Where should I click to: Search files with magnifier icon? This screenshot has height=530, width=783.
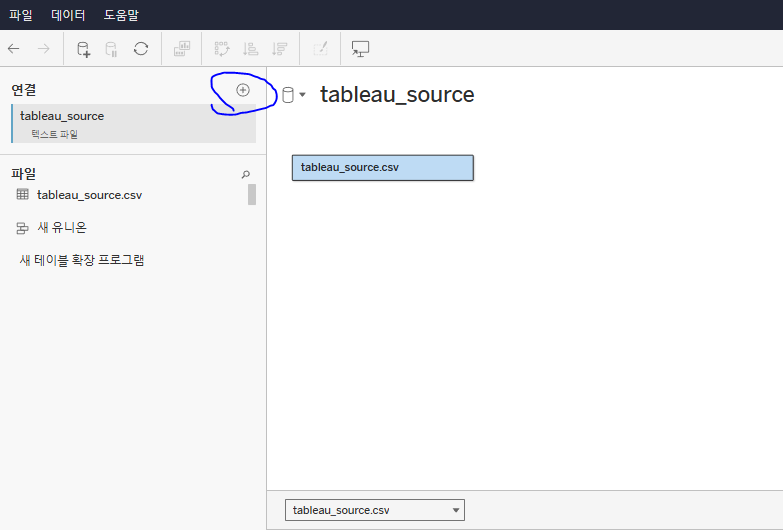pyautogui.click(x=246, y=174)
